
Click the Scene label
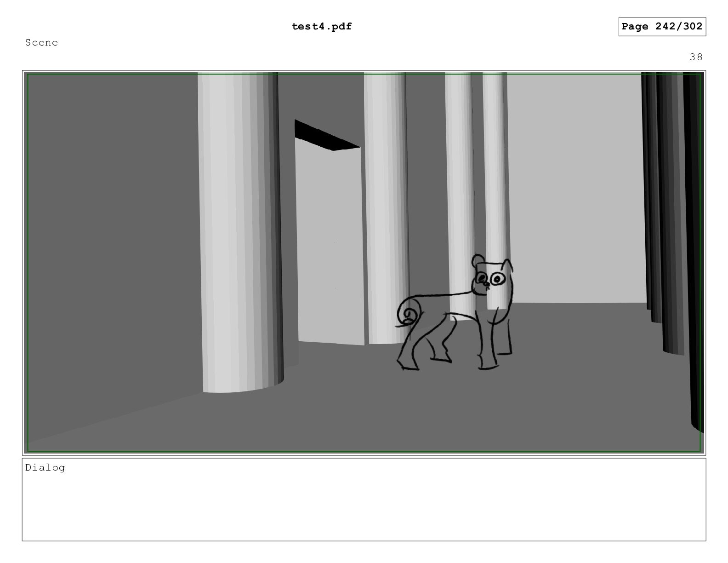pos(42,43)
